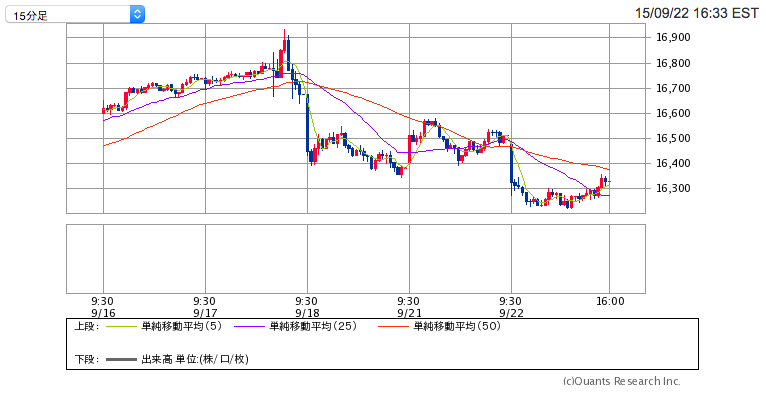
Task: Click the 16,600 price axis label
Action: click(673, 113)
